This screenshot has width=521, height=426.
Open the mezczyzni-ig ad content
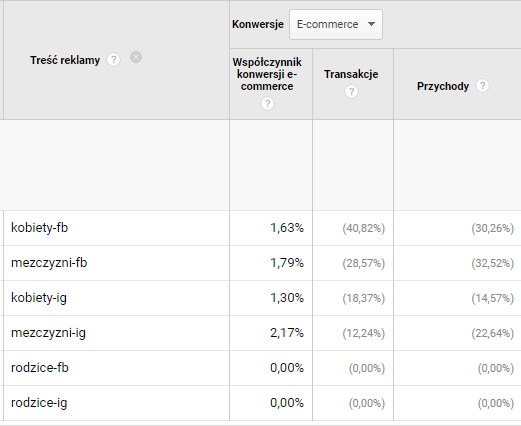coord(48,333)
